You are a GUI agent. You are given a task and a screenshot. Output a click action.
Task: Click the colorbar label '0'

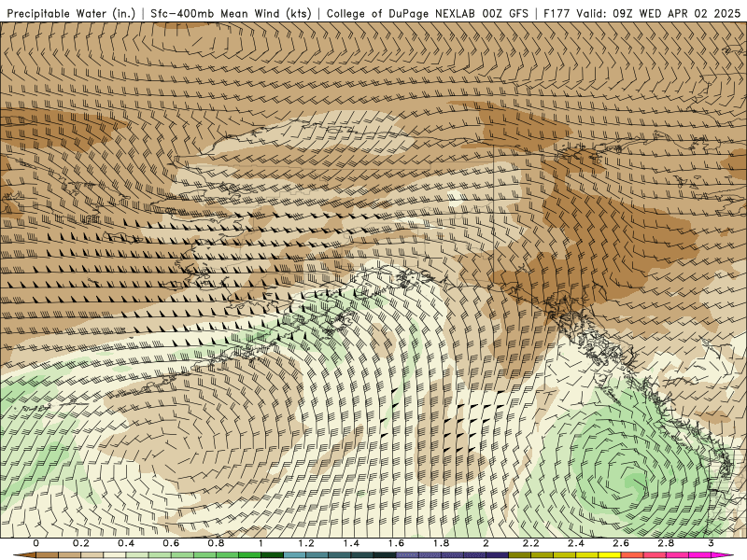(x=35, y=543)
